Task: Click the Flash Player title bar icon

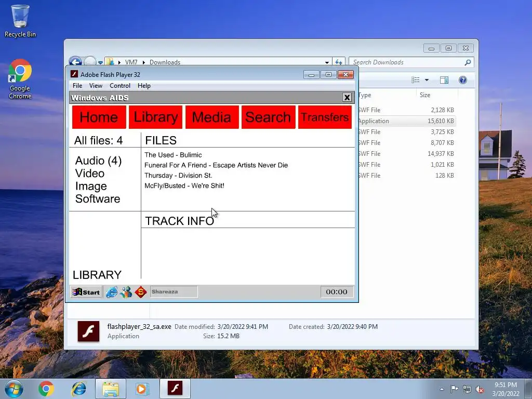Action: point(74,74)
